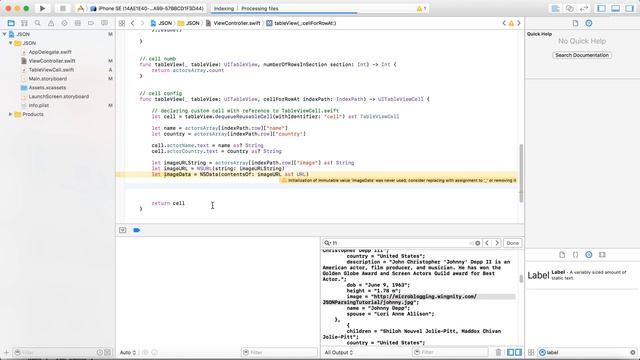The image size is (640, 360).
Task: Toggle the Debug area panel visibility
Action: tap(616, 8)
